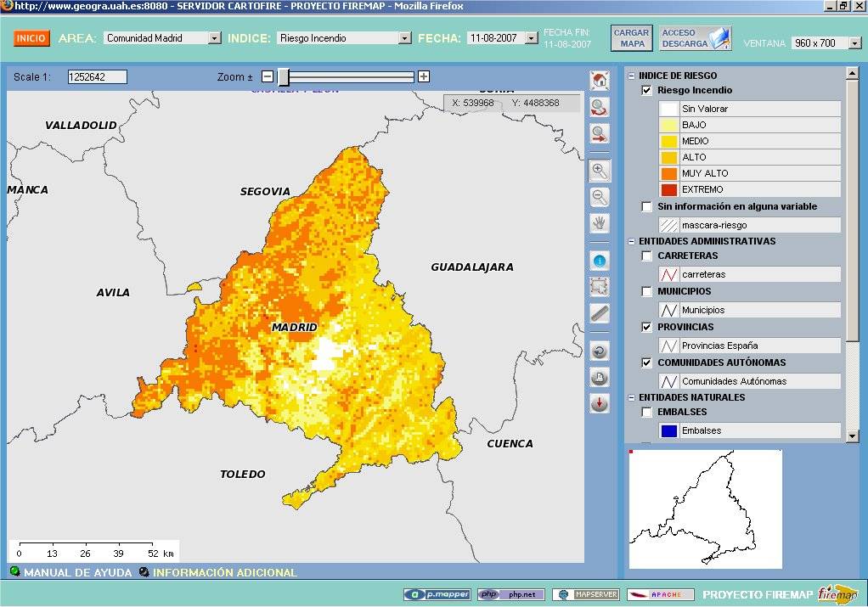Uncheck the COMUNIDADES AUTÓNOMAS layer
The height and width of the screenshot is (607, 868).
tap(646, 363)
